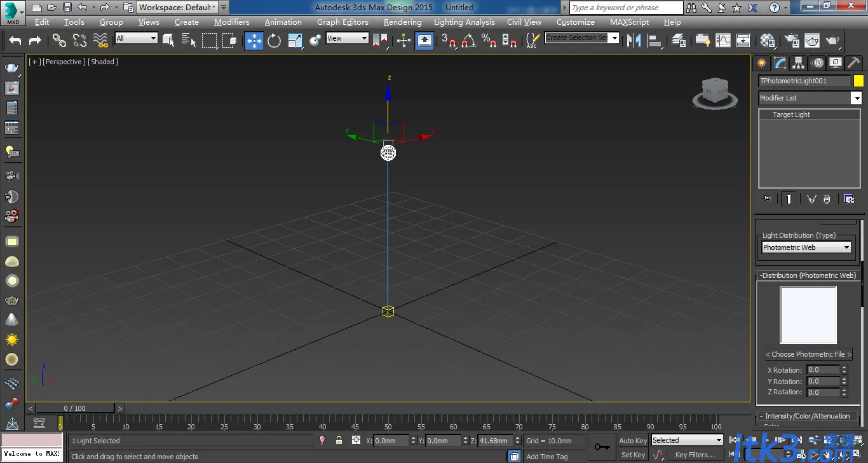This screenshot has height=463, width=868.
Task: Click the Key Filters button
Action: [x=695, y=455]
